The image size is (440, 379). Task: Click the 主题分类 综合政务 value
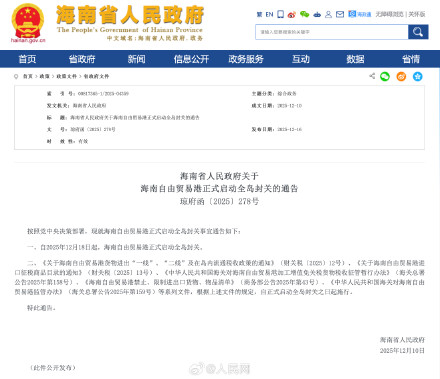[x=287, y=94]
